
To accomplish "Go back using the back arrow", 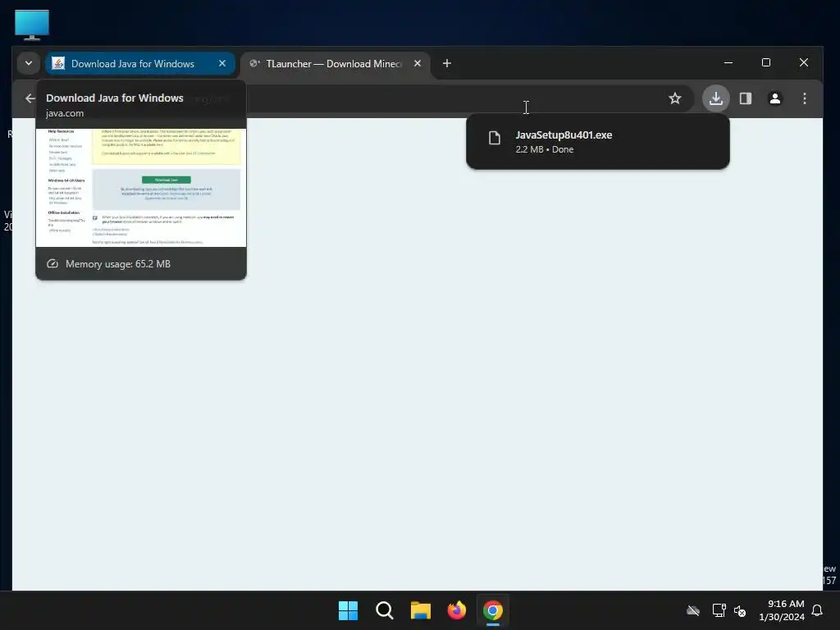I will (30, 98).
